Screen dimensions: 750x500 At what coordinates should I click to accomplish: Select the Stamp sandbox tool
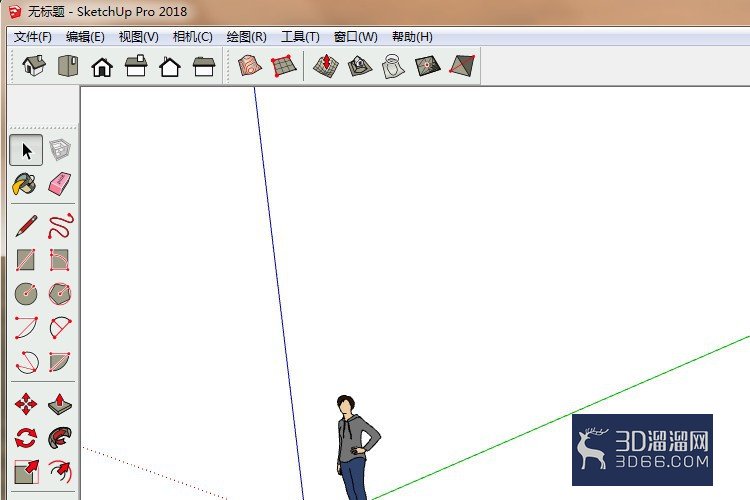360,66
